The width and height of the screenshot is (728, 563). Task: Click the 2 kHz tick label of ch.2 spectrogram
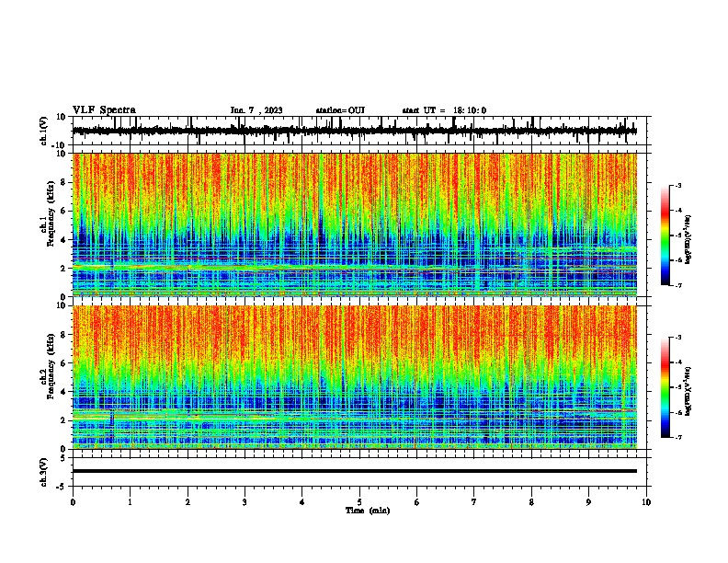tap(63, 420)
